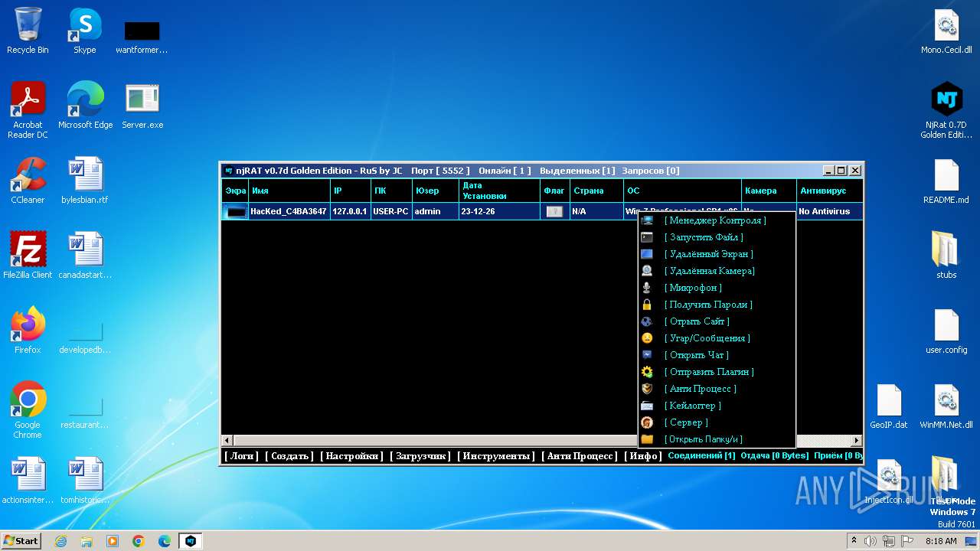Image resolution: width=980 pixels, height=551 pixels.
Task: Click the Имя column header
Action: point(289,191)
